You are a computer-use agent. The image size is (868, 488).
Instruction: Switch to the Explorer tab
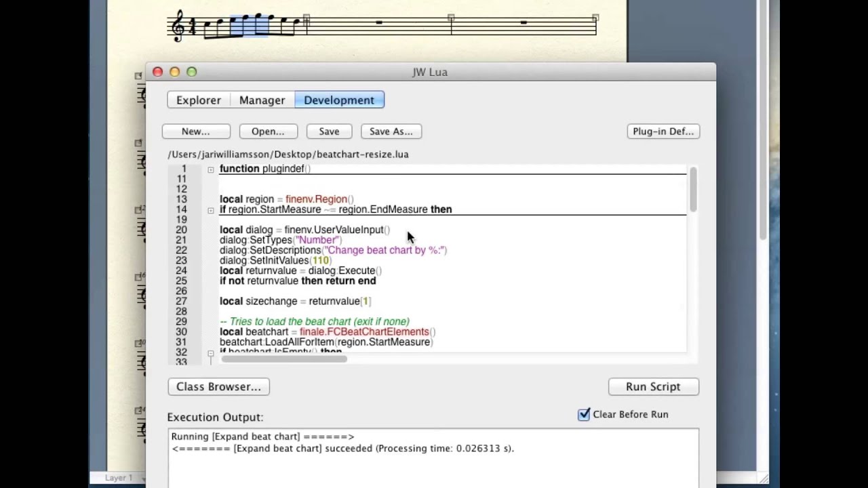[199, 100]
